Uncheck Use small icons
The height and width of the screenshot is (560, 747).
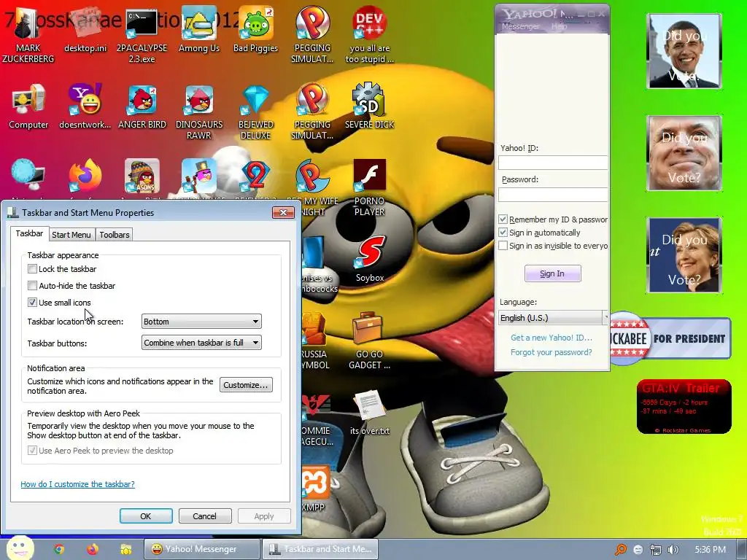point(32,303)
